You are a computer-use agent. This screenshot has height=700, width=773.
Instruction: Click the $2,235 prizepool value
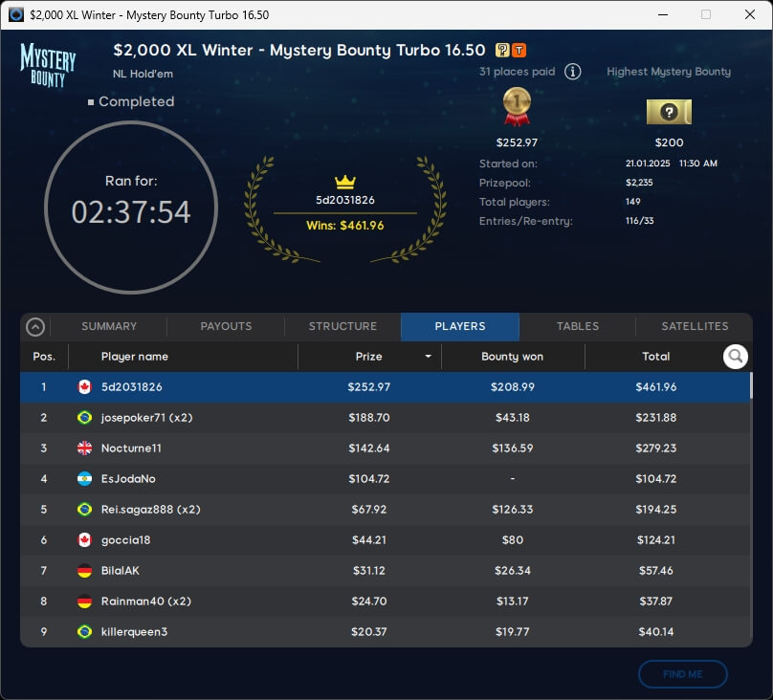639,183
